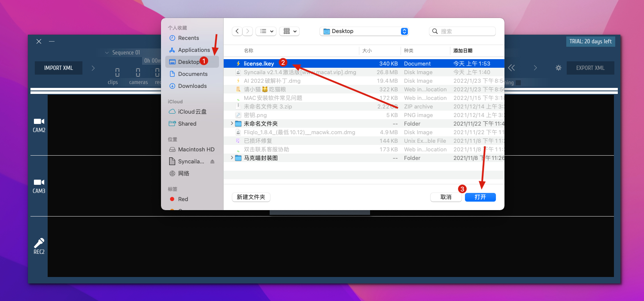This screenshot has height=301, width=644.
Task: Open the Desktop location popup menu
Action: point(364,31)
